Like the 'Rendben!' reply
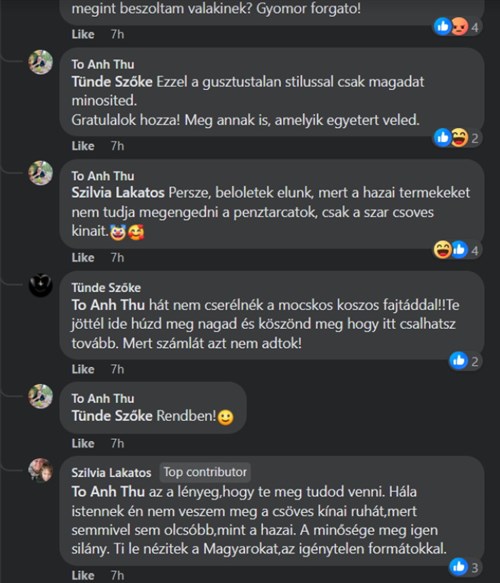 [x=83, y=443]
